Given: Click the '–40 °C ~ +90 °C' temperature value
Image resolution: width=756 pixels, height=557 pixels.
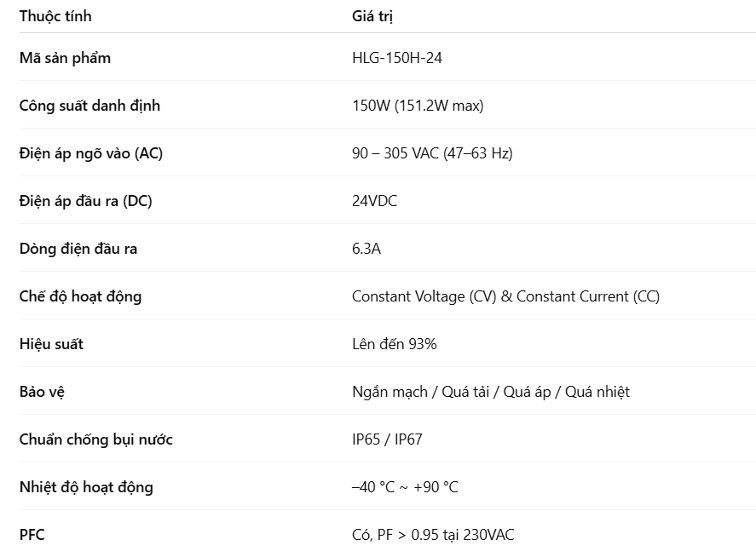Looking at the screenshot, I should pyautogui.click(x=405, y=487).
